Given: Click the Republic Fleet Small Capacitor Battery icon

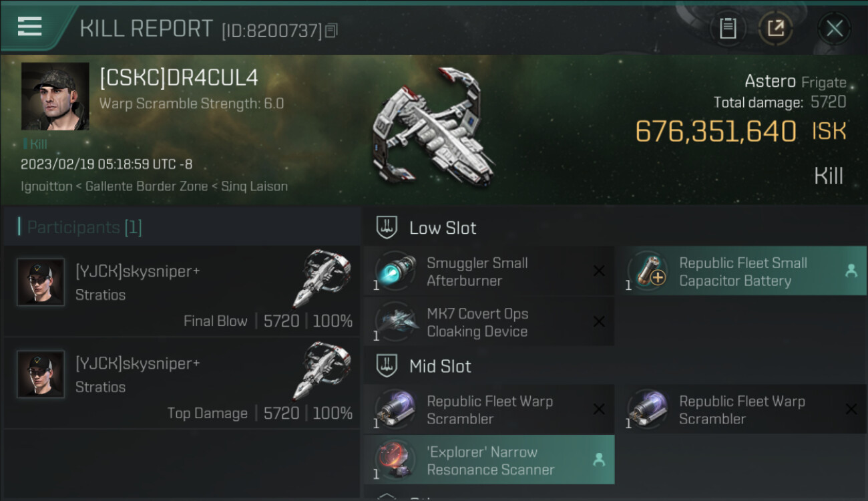Looking at the screenshot, I should click(x=648, y=271).
